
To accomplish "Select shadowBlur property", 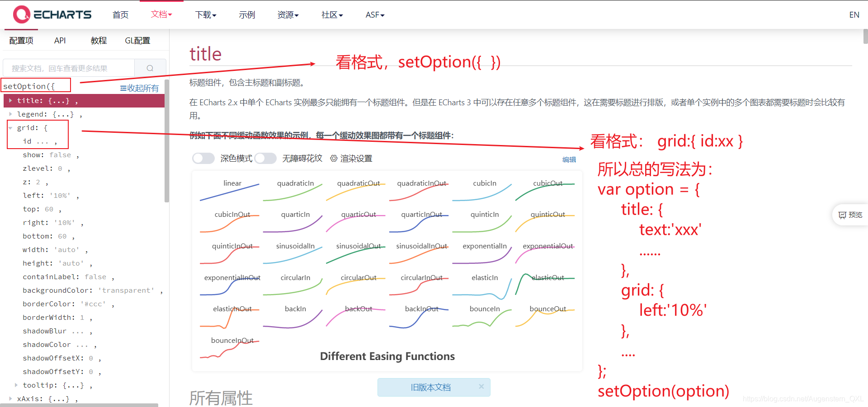I will pos(57,331).
